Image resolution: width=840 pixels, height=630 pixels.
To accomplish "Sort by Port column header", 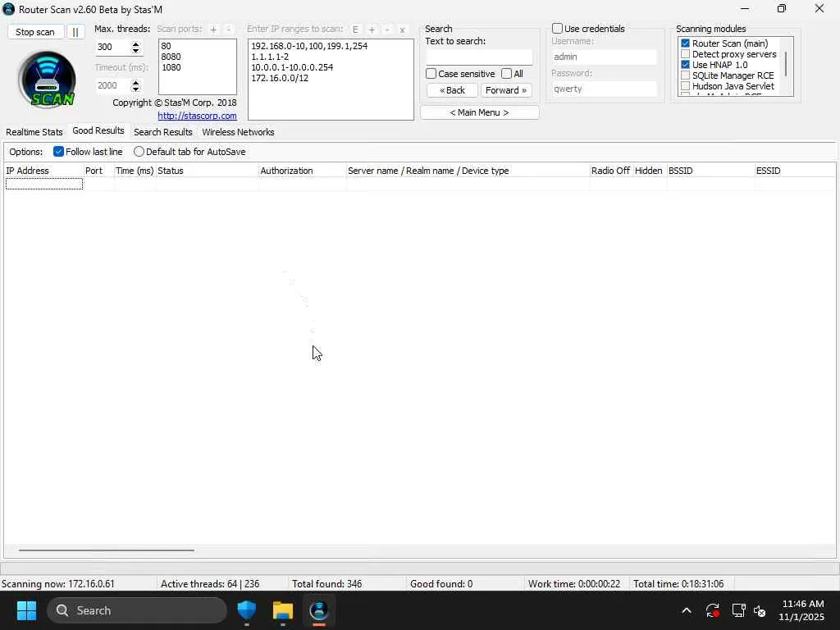I will coord(98,171).
